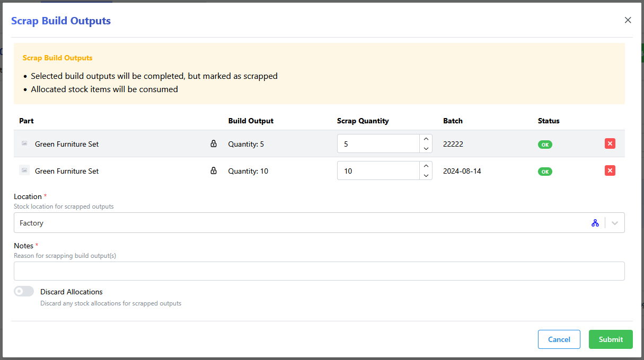
Task: Click the Scrap Quantity field showing 5
Action: point(378,143)
